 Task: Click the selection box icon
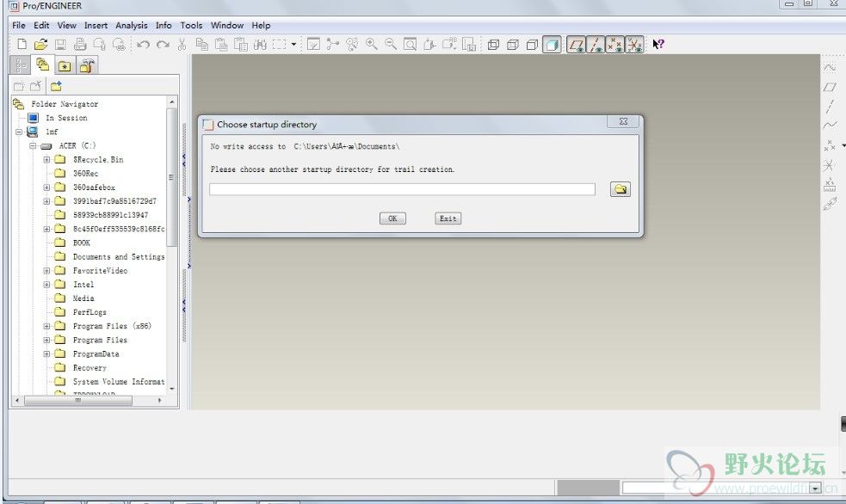point(280,44)
